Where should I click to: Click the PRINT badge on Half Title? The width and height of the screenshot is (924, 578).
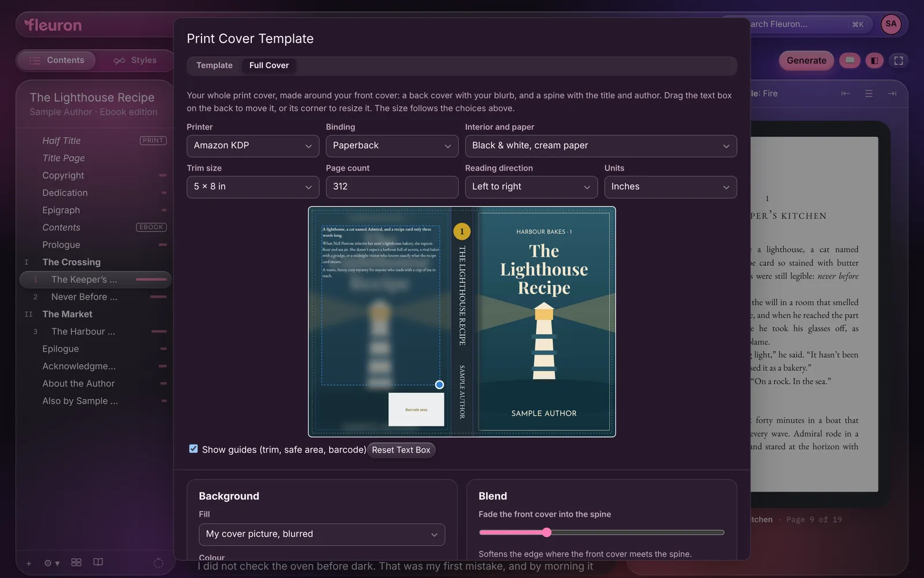point(153,140)
